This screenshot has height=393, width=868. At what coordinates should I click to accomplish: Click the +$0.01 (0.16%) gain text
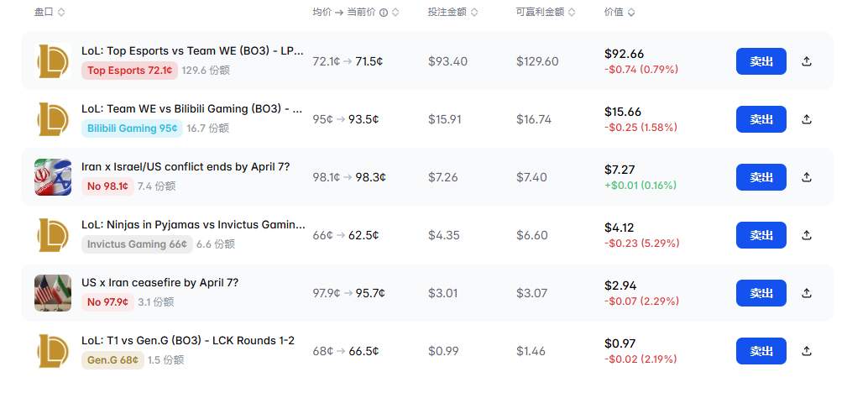[641, 186]
